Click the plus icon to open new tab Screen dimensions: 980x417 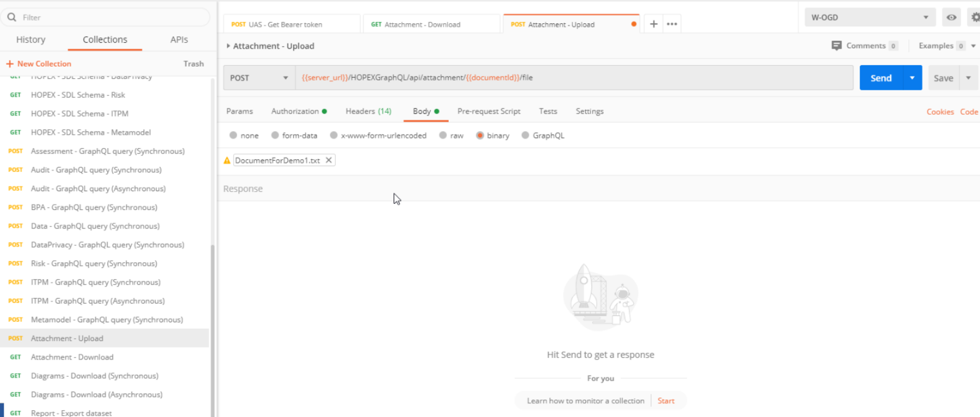[654, 24]
